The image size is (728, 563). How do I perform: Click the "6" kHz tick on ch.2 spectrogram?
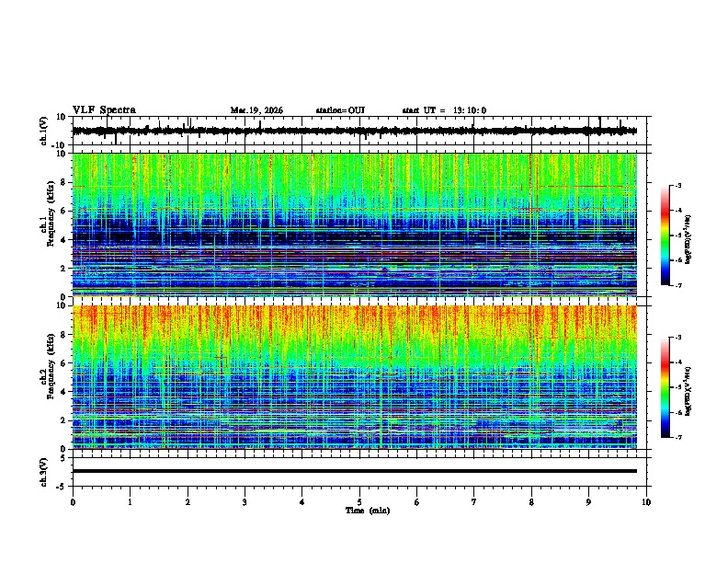click(63, 363)
